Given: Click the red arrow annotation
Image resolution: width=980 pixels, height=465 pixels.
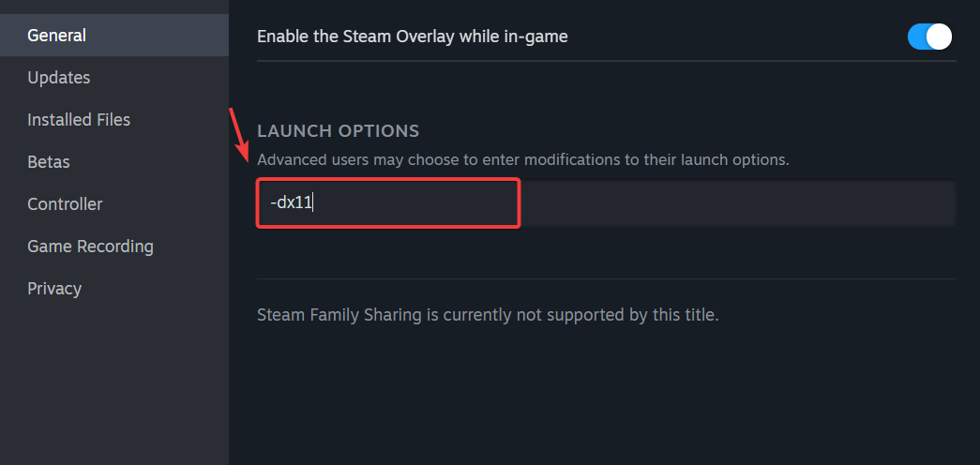Looking at the screenshot, I should click(x=239, y=134).
